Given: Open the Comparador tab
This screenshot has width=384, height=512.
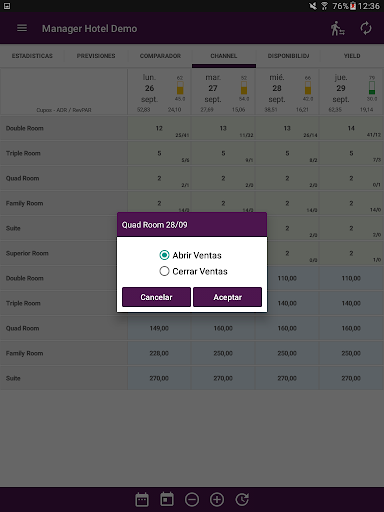Looking at the screenshot, I should coord(160,56).
